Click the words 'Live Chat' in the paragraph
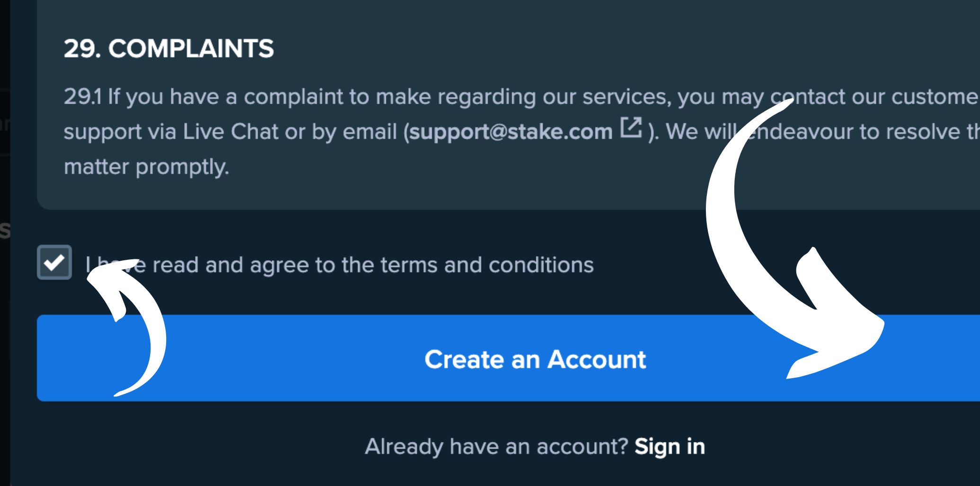 click(230, 132)
